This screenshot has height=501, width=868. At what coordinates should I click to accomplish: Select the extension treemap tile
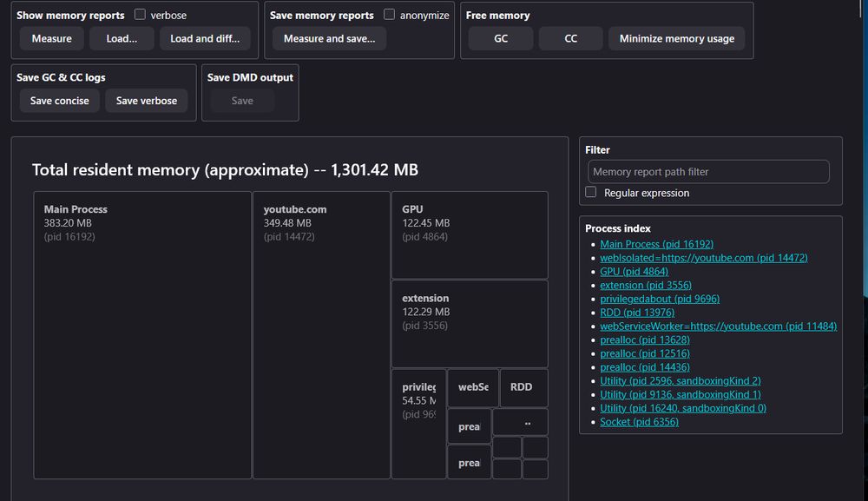pos(470,324)
